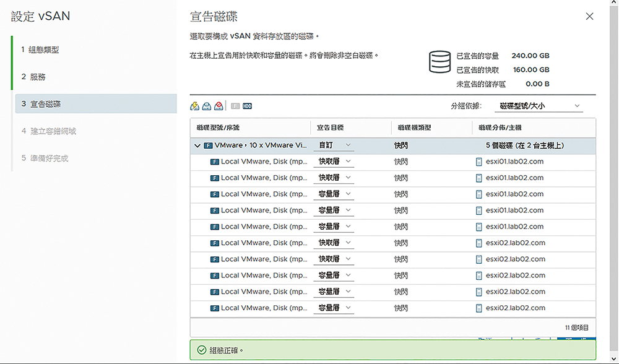Click the 設定 vSAN wizard title
Viewport: 619px width, 364px height.
(x=41, y=16)
